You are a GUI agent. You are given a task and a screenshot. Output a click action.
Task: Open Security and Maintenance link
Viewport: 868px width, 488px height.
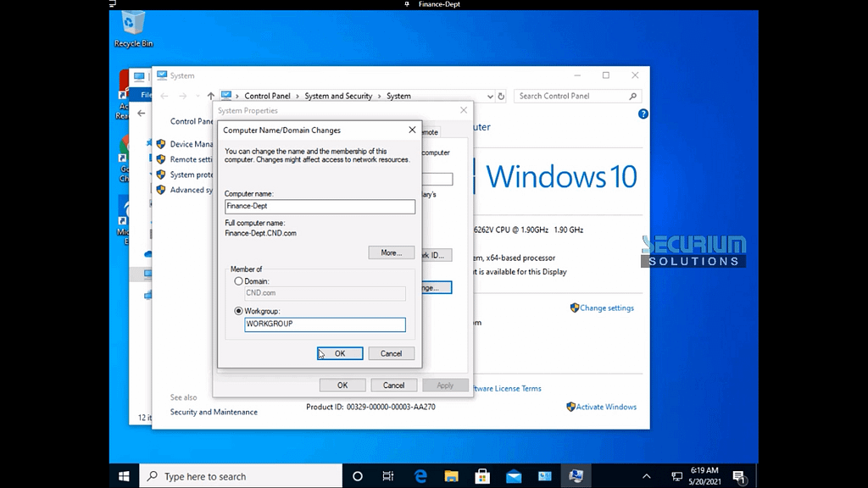(214, 413)
